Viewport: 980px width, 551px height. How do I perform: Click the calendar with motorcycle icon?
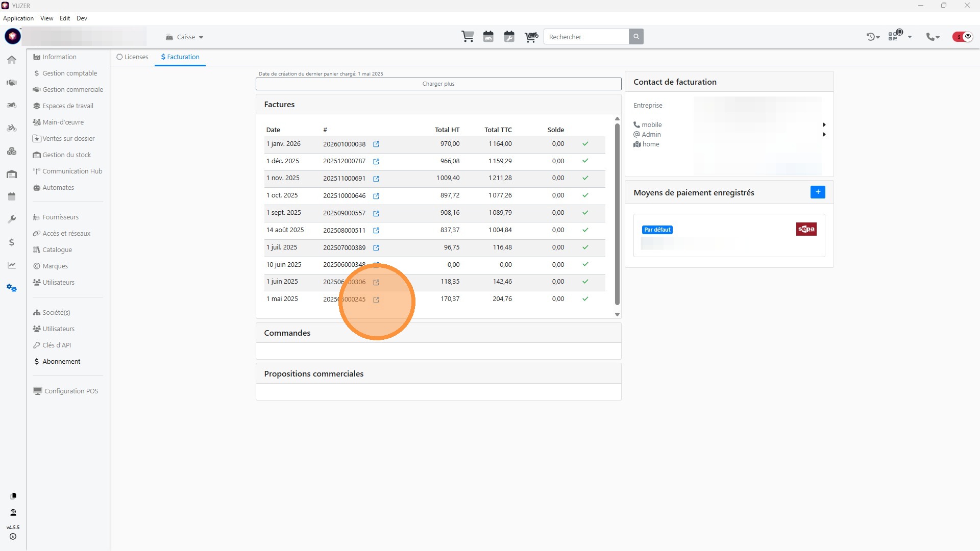click(x=488, y=37)
